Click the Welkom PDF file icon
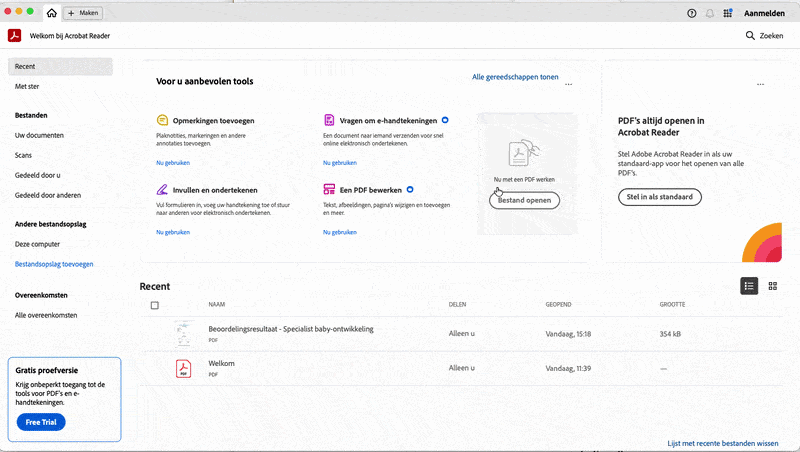The image size is (800, 452). click(183, 368)
